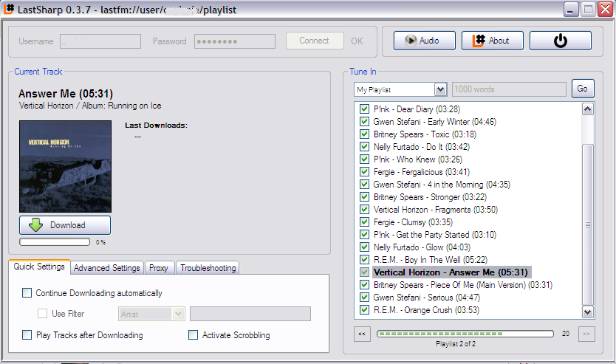Image resolution: width=616 pixels, height=364 pixels.
Task: Select R.E.M. - Boy In The Well
Action: coord(430,260)
